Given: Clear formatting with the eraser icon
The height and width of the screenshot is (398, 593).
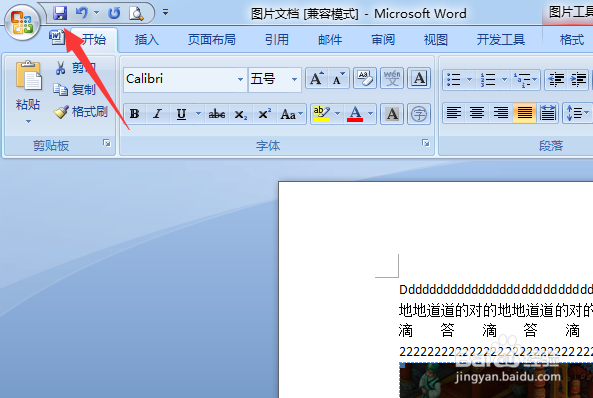Looking at the screenshot, I should click(x=365, y=78).
